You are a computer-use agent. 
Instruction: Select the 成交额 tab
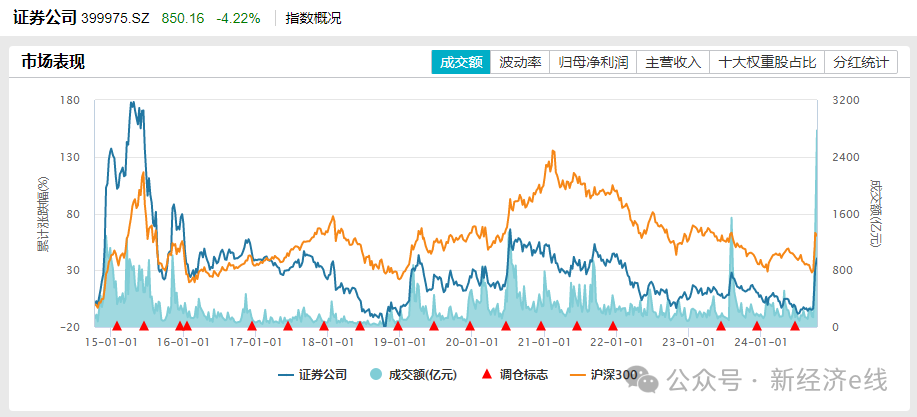[x=461, y=62]
